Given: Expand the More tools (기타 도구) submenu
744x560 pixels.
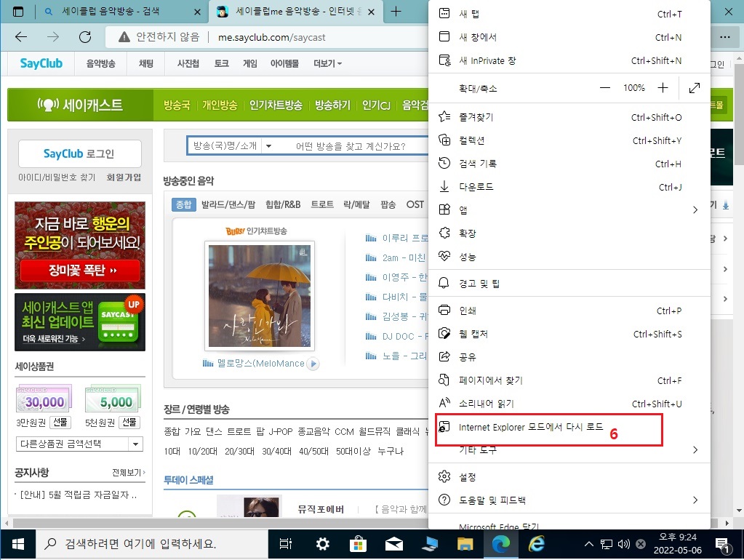Looking at the screenshot, I should pos(569,449).
